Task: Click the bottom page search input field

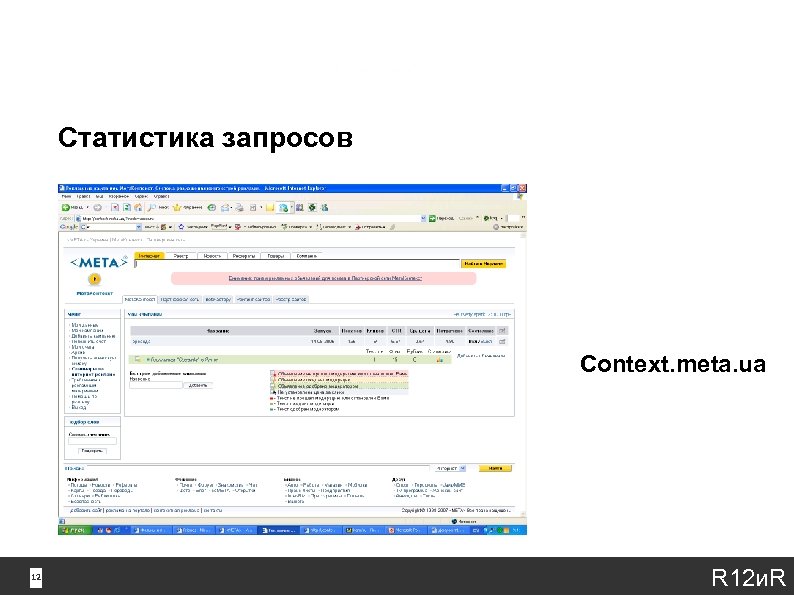Action: click(257, 468)
